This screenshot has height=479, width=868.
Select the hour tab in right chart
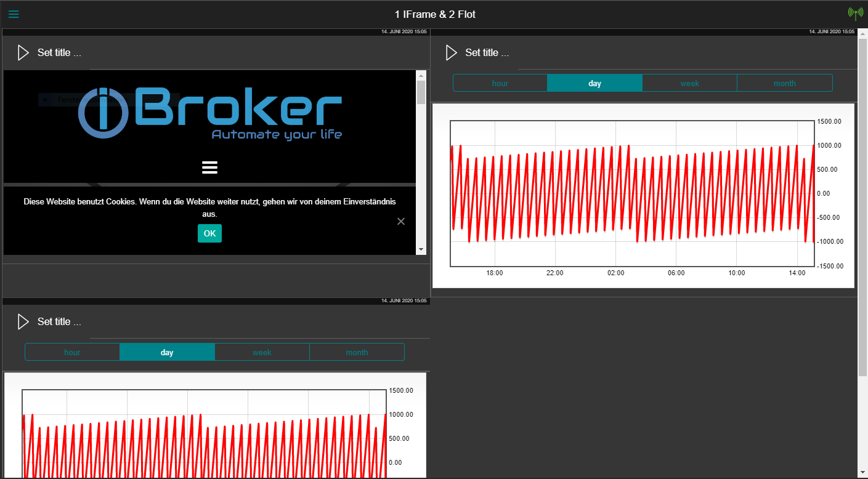point(500,83)
